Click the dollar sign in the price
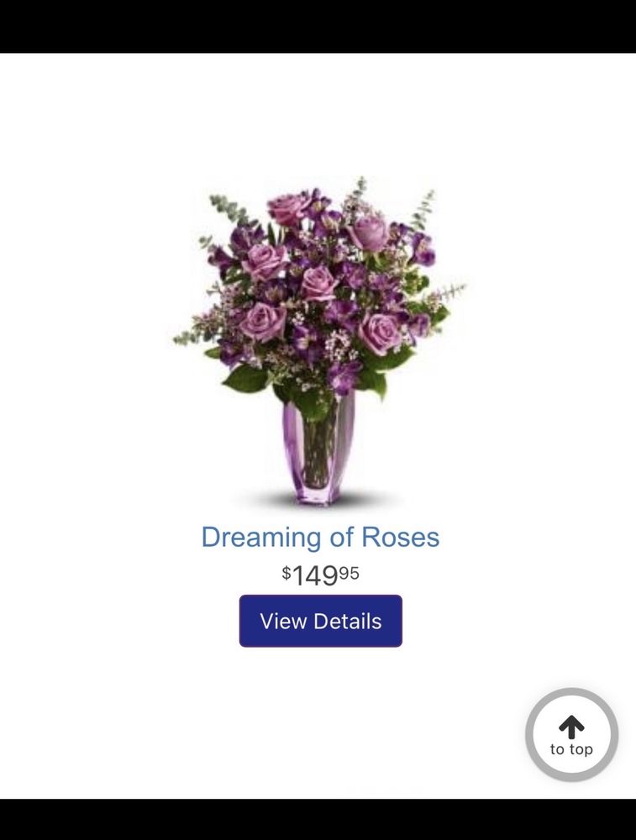This screenshot has width=636, height=840. tap(286, 573)
